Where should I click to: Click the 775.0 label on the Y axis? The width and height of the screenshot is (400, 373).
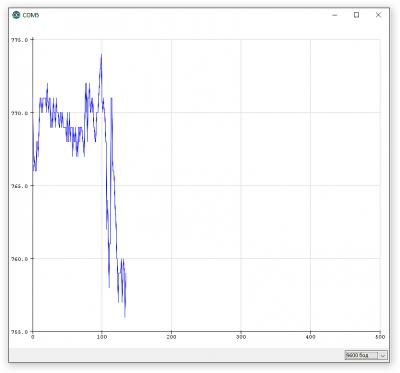pos(20,40)
